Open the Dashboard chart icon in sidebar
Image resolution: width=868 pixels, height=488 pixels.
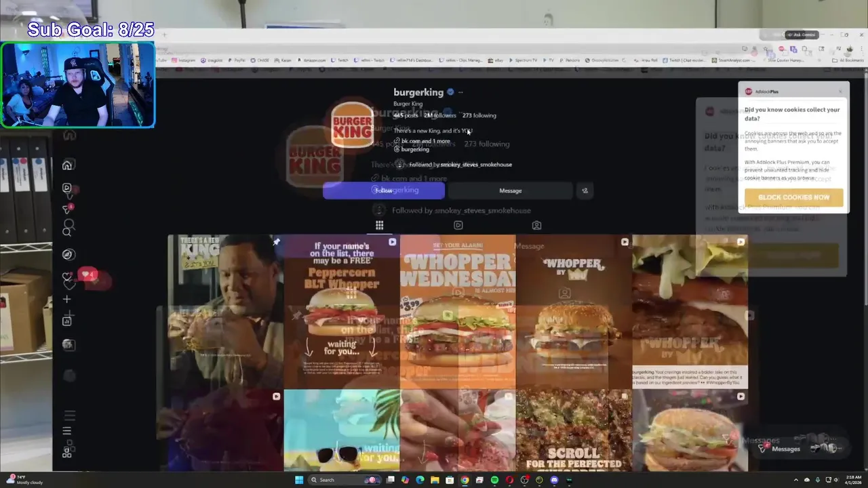(67, 321)
